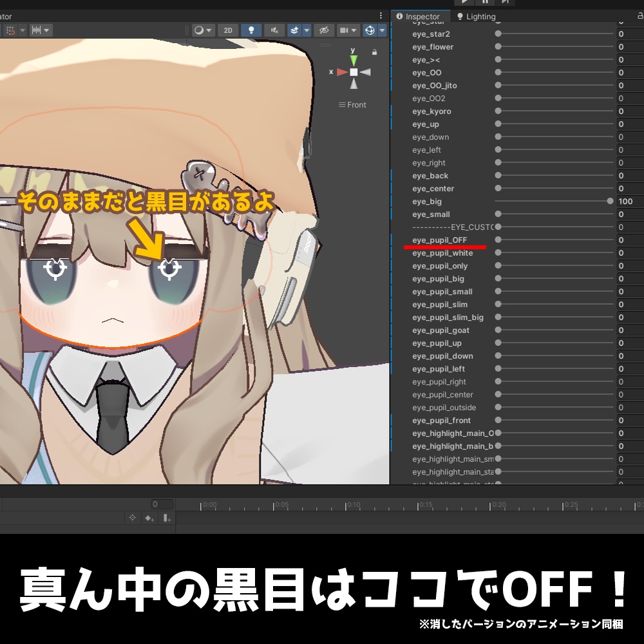Image resolution: width=644 pixels, height=644 pixels.
Task: Toggle scene lighting with the lightbulb button
Action: [x=251, y=30]
